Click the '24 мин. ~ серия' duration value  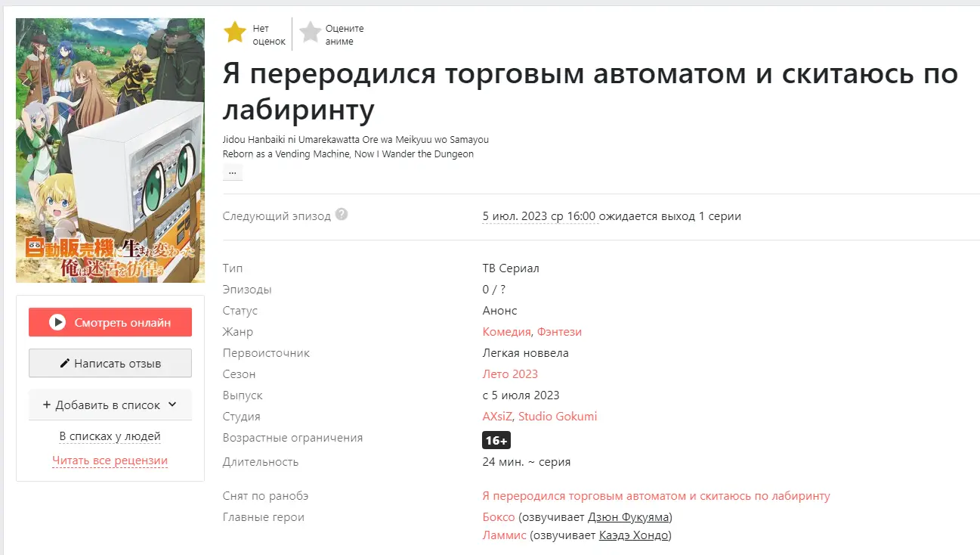[526, 462]
